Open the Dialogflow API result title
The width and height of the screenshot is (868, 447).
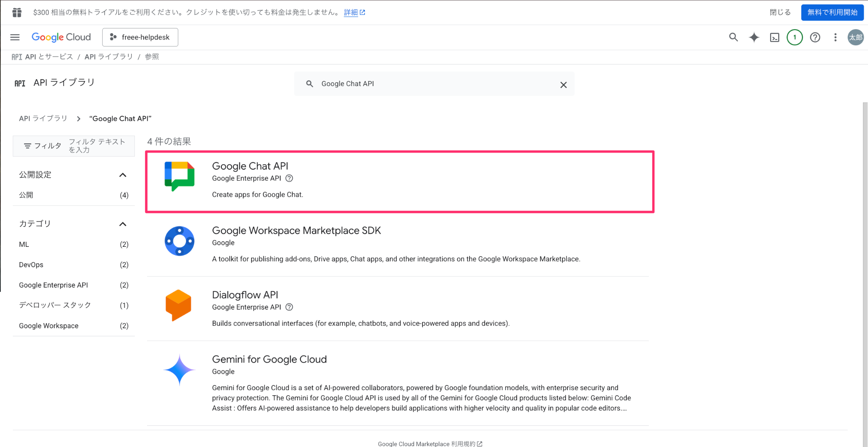coord(245,295)
